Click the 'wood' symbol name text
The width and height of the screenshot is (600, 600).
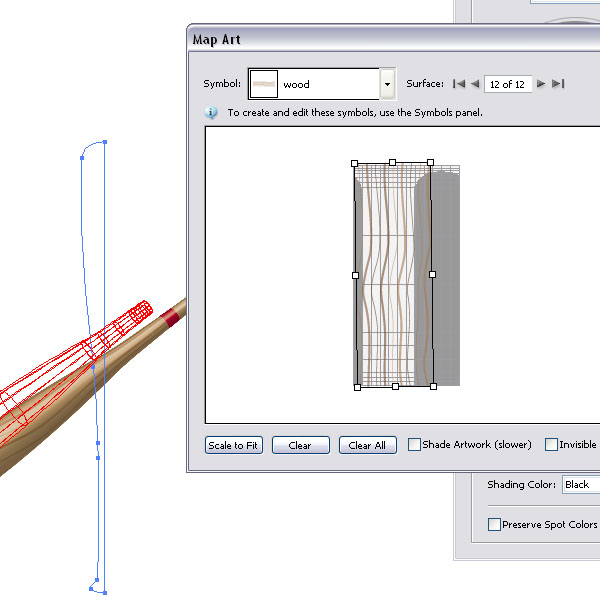[296, 85]
